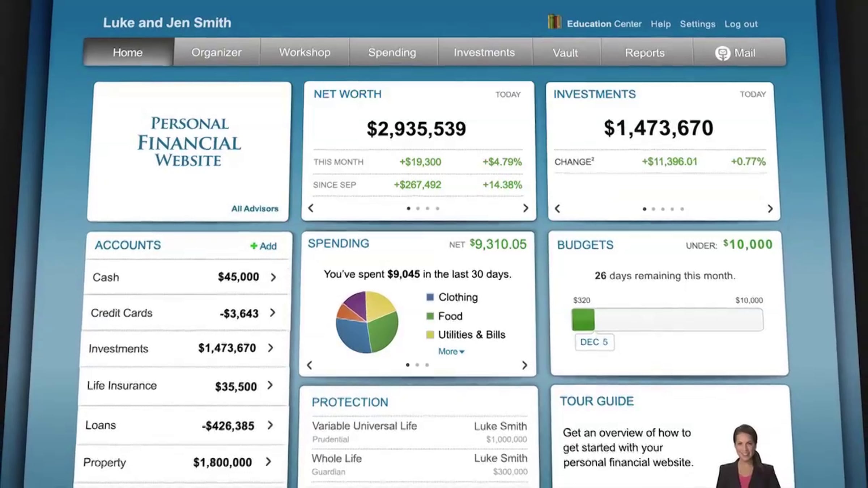Click the Education Center books icon

tap(554, 22)
